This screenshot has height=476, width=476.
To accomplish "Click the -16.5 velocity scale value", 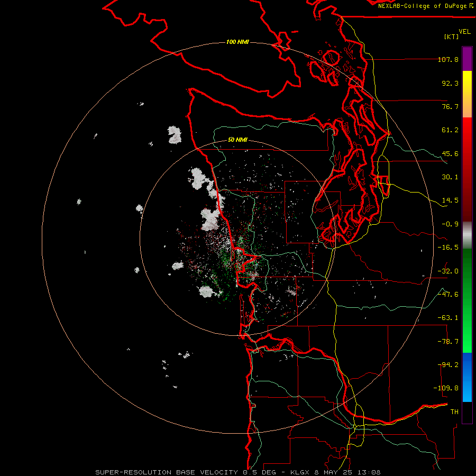I will (448, 248).
